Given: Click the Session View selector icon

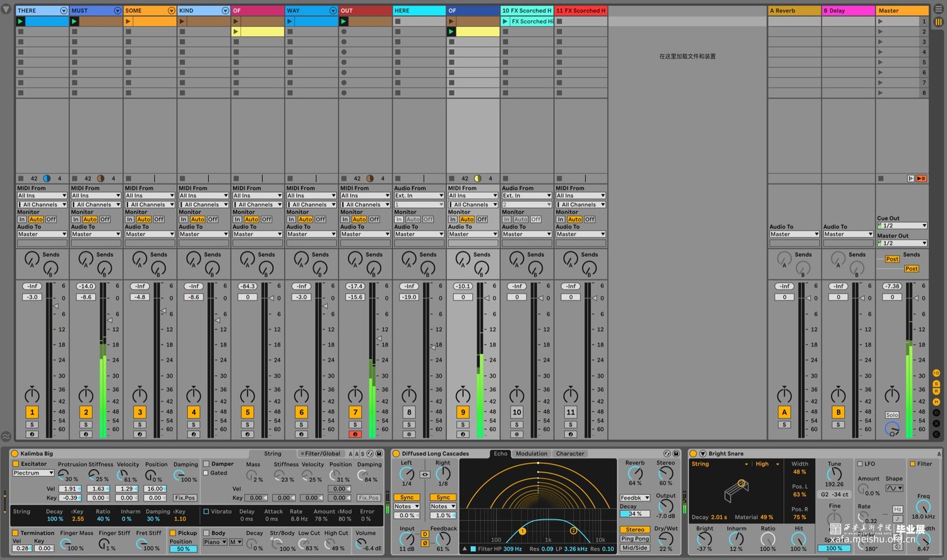Looking at the screenshot, I should [938, 21].
